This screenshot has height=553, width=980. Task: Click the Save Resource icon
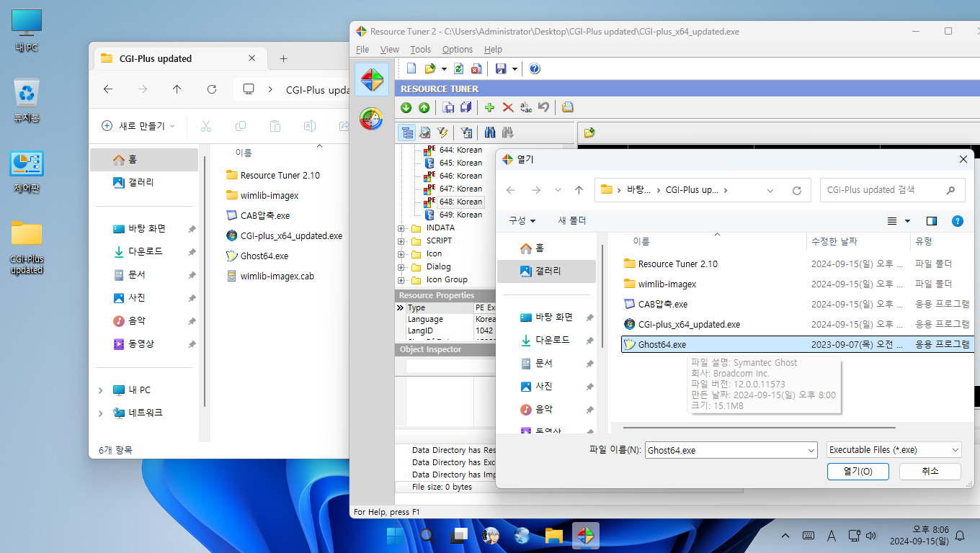(x=448, y=107)
